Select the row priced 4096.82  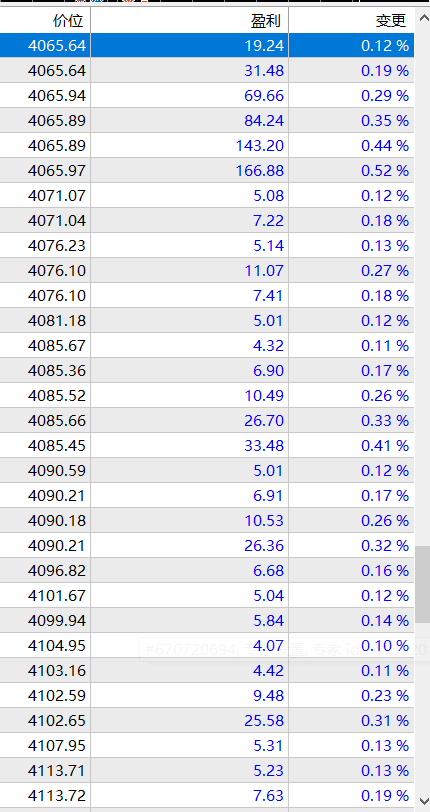pyautogui.click(x=207, y=570)
